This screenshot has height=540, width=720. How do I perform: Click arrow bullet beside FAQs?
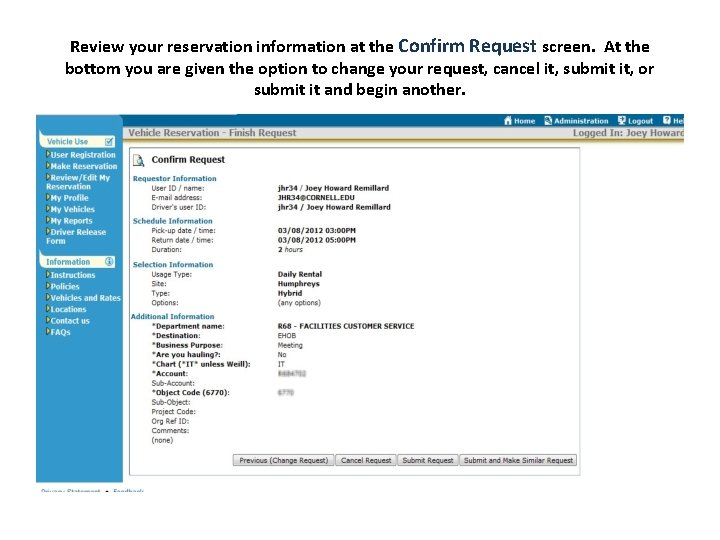[48, 332]
